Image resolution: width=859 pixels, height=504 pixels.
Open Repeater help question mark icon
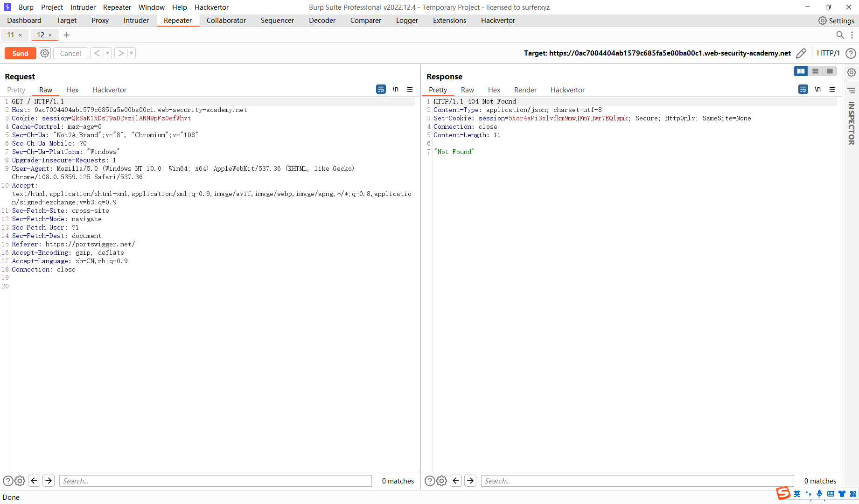click(851, 53)
